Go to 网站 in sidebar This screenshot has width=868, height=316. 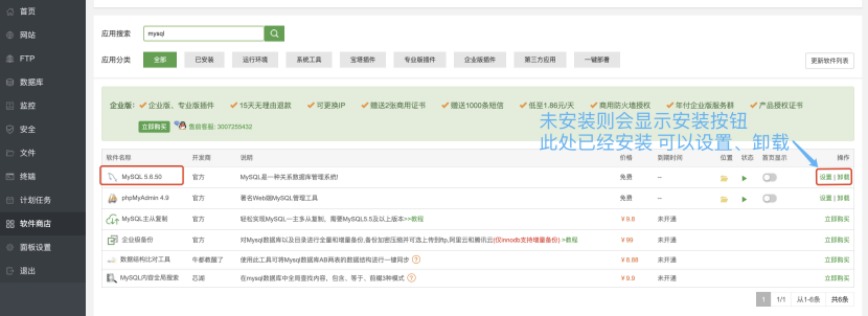click(27, 35)
